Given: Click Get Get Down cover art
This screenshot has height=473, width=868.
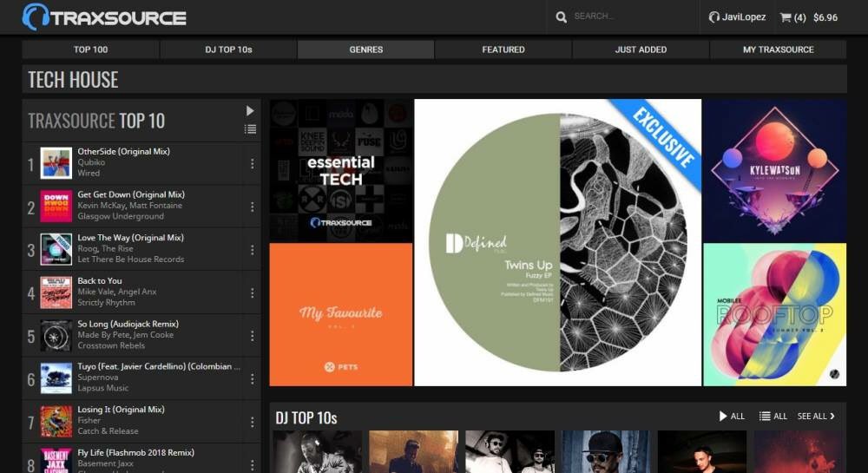Looking at the screenshot, I should point(56,206).
